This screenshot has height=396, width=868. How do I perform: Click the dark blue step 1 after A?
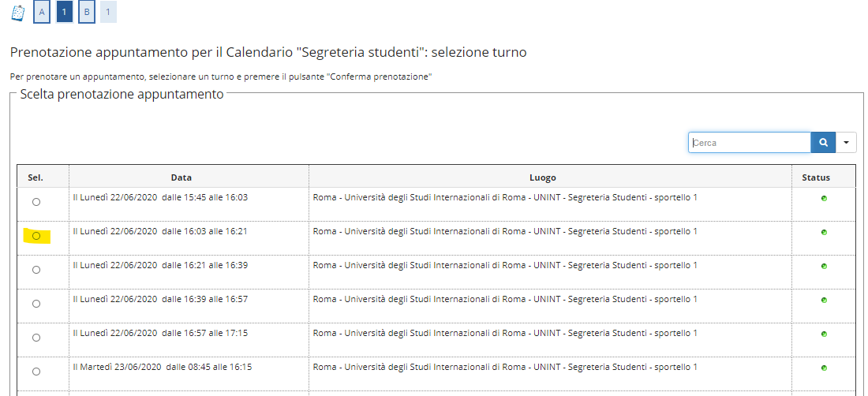pos(64,13)
